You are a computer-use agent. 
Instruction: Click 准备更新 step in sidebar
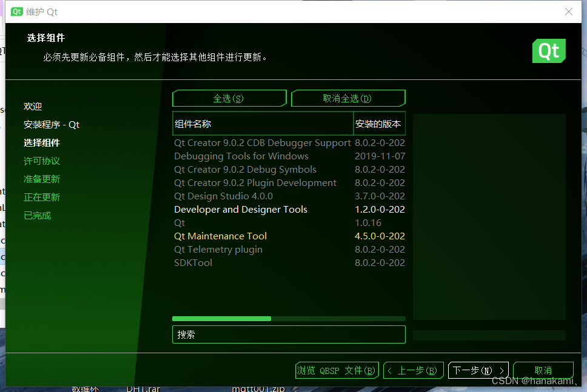point(42,179)
